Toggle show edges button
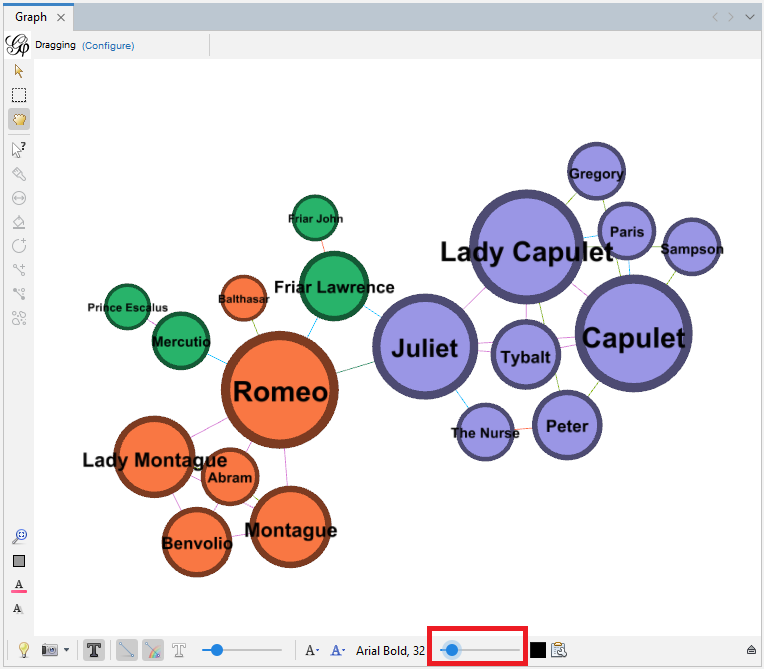This screenshot has width=764, height=669. 127,650
